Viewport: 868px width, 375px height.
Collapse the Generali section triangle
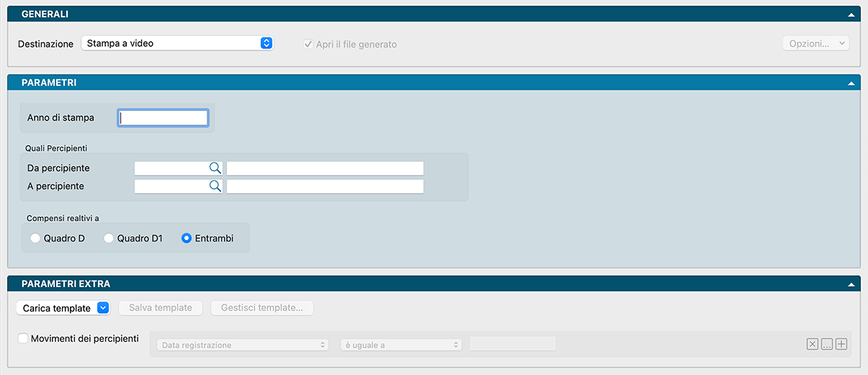click(x=851, y=14)
